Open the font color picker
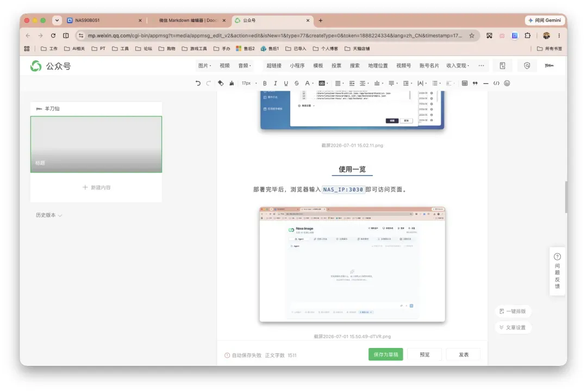This screenshot has width=587, height=392. click(x=309, y=84)
